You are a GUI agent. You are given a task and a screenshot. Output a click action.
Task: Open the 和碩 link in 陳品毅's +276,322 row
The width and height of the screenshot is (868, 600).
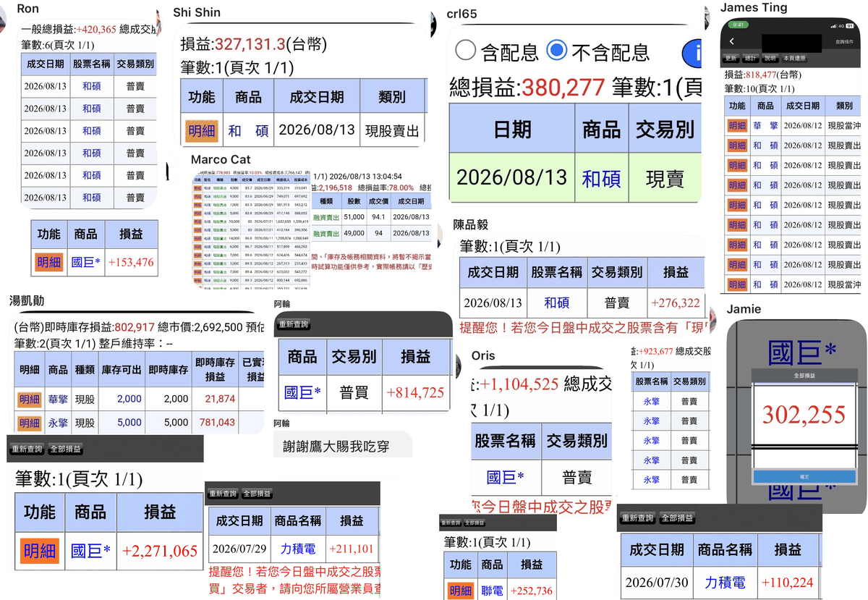point(556,303)
